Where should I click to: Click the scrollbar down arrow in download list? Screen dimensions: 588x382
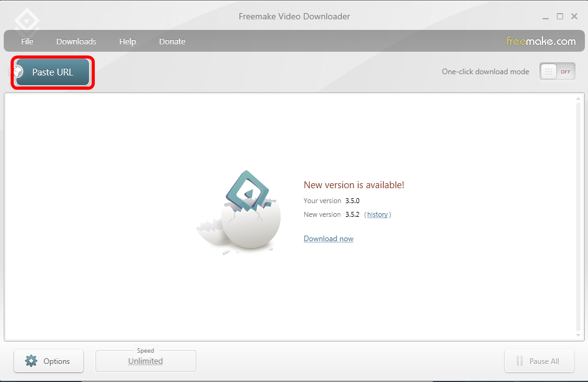click(x=578, y=335)
